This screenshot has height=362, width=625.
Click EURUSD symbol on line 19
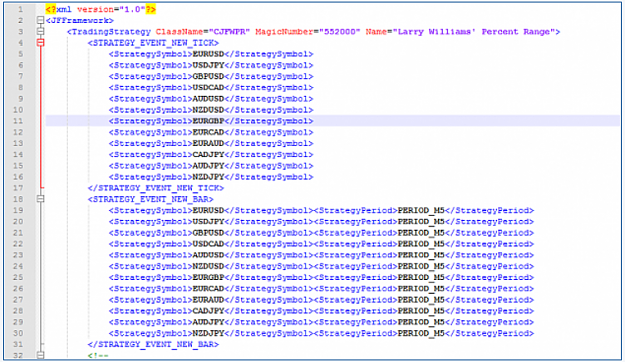pyautogui.click(x=208, y=210)
